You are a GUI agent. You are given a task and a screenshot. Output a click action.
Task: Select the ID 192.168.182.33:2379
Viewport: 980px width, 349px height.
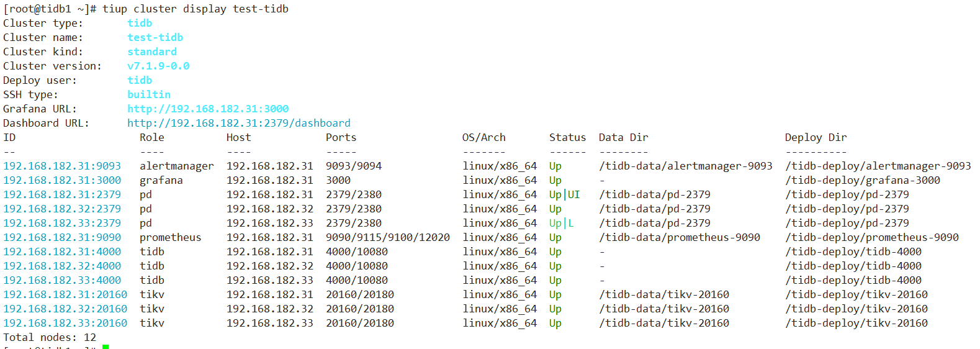(62, 224)
